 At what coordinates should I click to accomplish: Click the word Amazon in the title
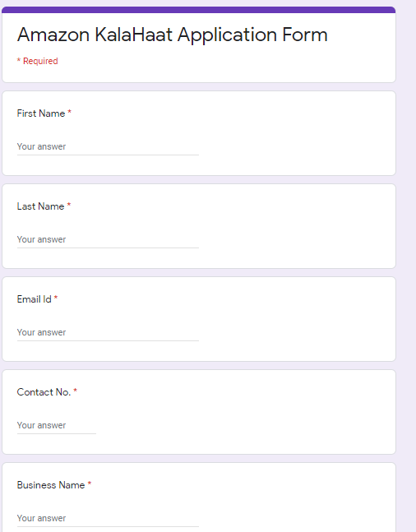tap(53, 35)
